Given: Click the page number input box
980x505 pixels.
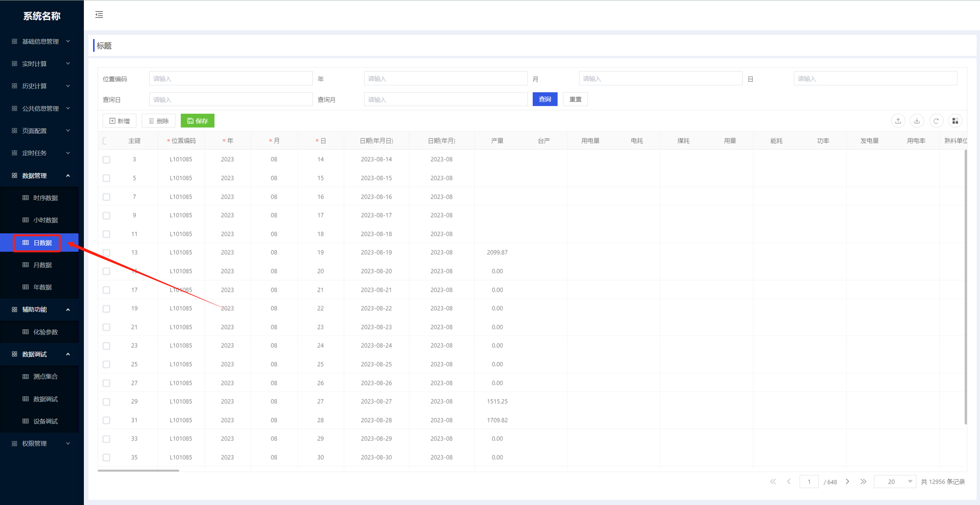Looking at the screenshot, I should click(809, 482).
